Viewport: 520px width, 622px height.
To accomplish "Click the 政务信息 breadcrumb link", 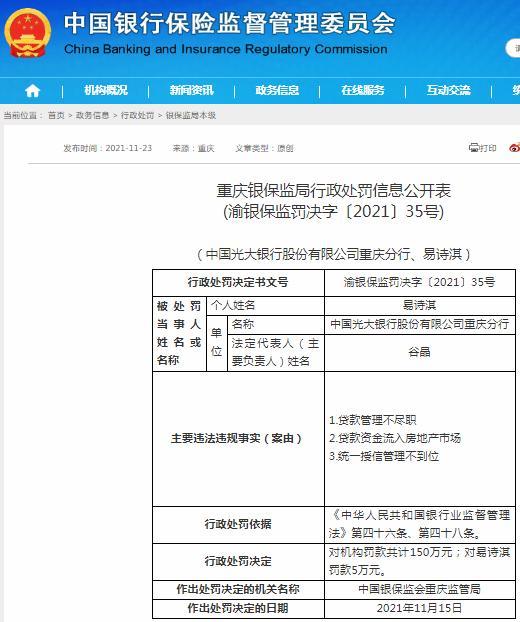I will [92, 115].
